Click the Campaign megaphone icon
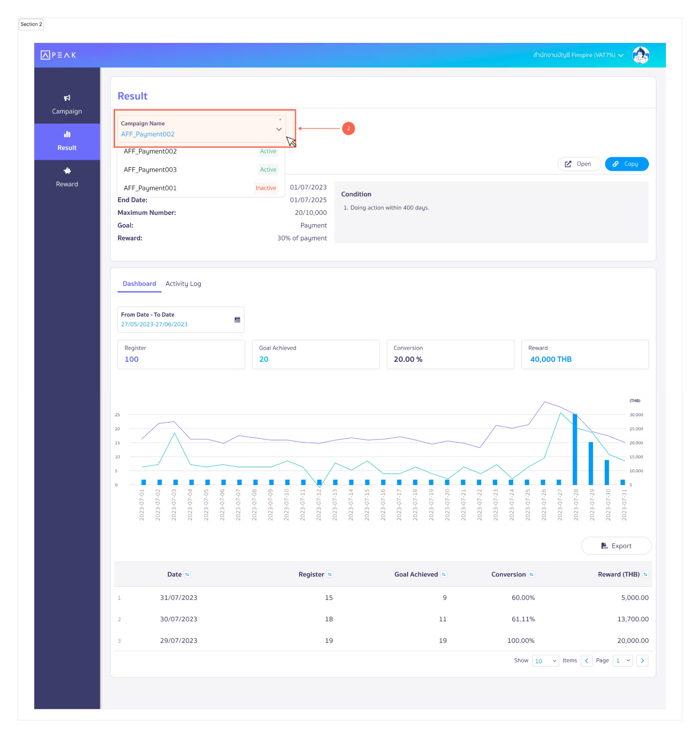 tap(67, 98)
